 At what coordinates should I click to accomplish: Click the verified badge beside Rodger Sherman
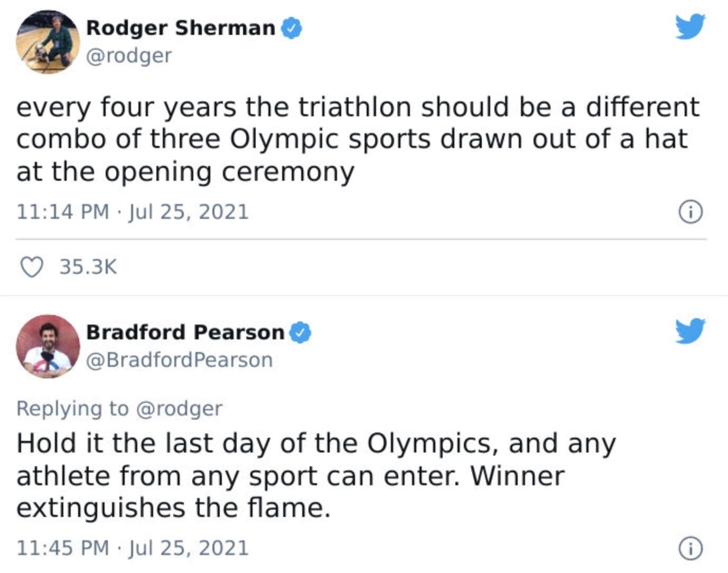pyautogui.click(x=291, y=28)
